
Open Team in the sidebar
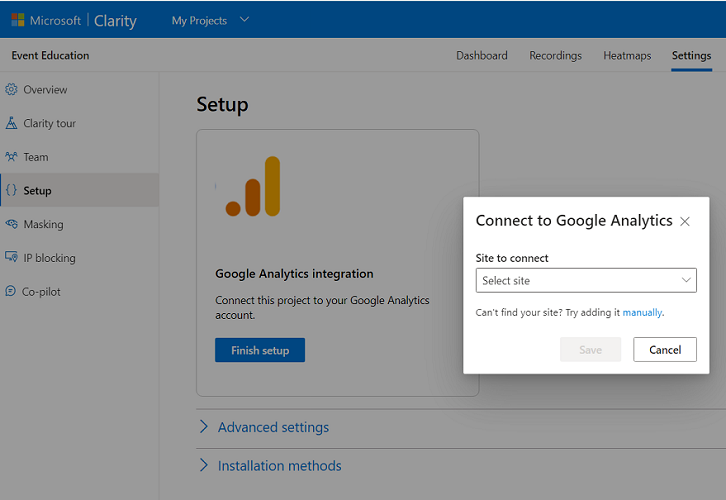click(x=80, y=157)
